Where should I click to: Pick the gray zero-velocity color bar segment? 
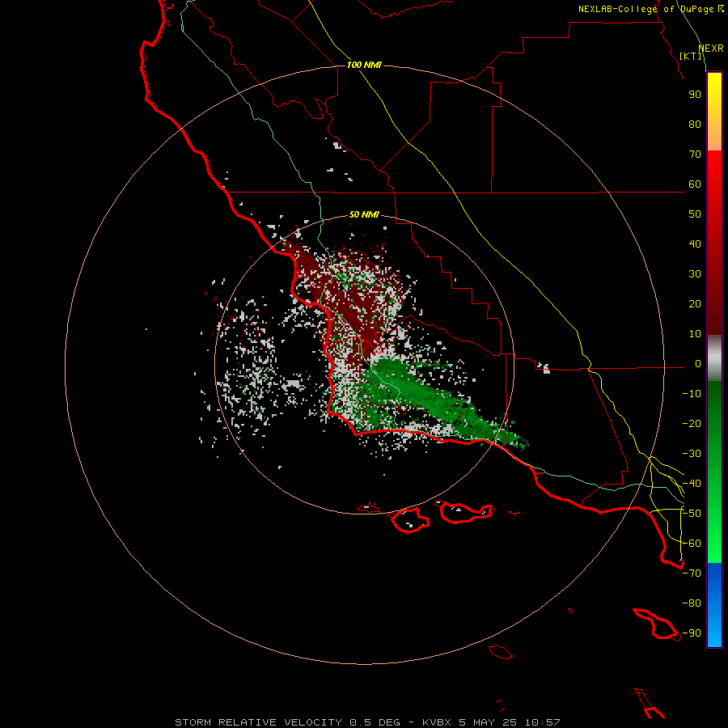point(714,358)
